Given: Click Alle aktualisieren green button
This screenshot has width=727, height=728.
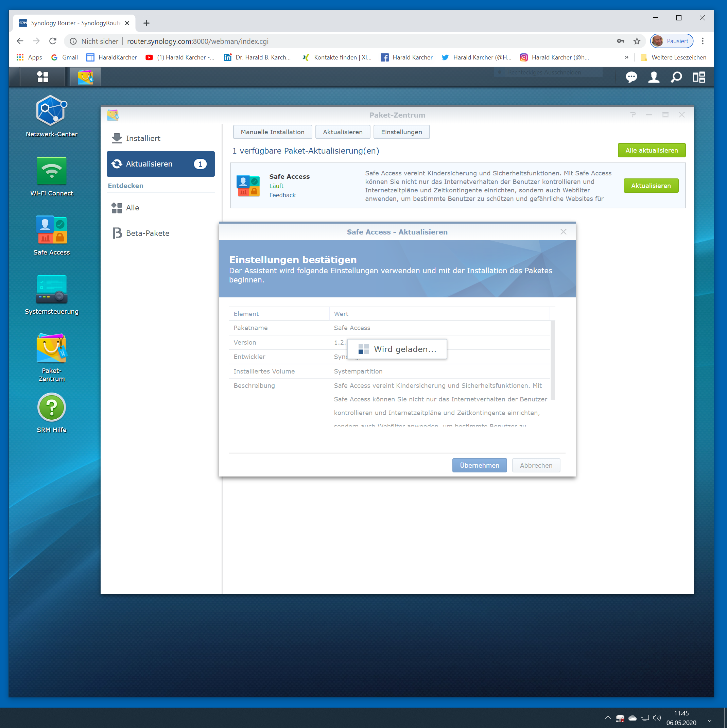Looking at the screenshot, I should [651, 150].
